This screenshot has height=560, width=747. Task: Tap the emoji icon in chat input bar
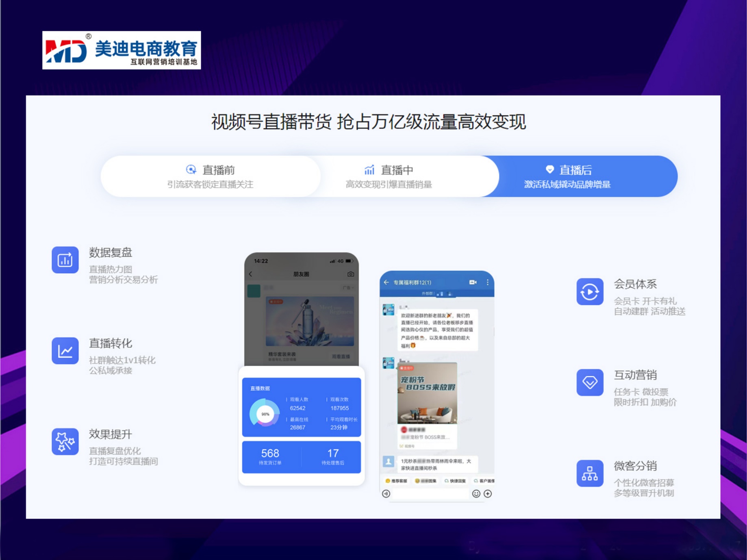pyautogui.click(x=476, y=494)
